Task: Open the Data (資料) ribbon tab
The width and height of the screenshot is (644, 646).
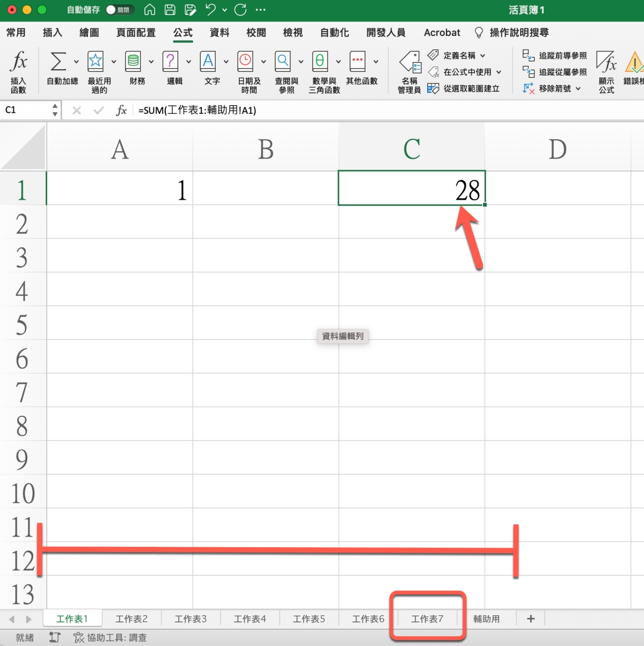Action: (x=219, y=33)
